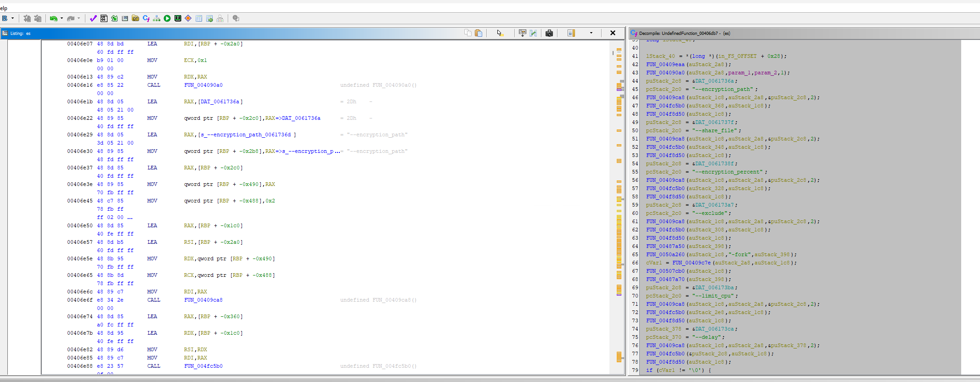Click the topmost orange marker in overview margin
The height and width of the screenshot is (382, 980).
click(x=619, y=50)
